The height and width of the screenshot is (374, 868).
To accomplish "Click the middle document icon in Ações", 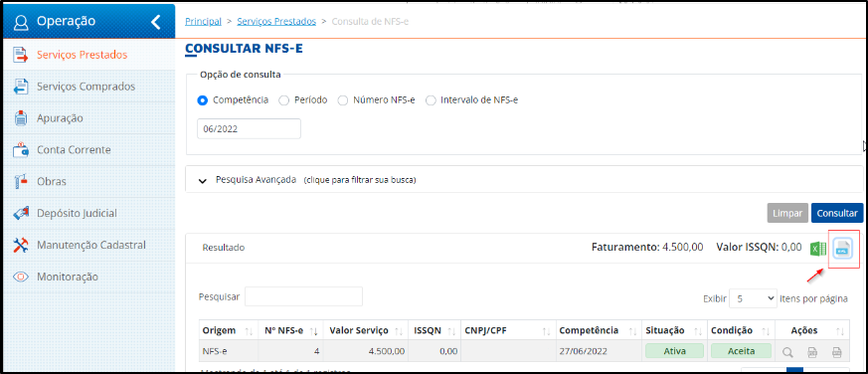I will (812, 351).
